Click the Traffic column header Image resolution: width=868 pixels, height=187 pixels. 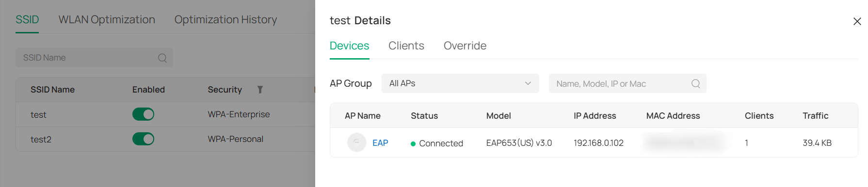[x=816, y=116]
